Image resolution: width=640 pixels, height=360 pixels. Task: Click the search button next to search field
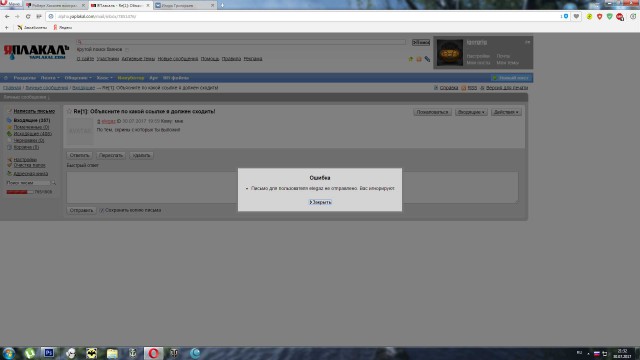point(421,42)
